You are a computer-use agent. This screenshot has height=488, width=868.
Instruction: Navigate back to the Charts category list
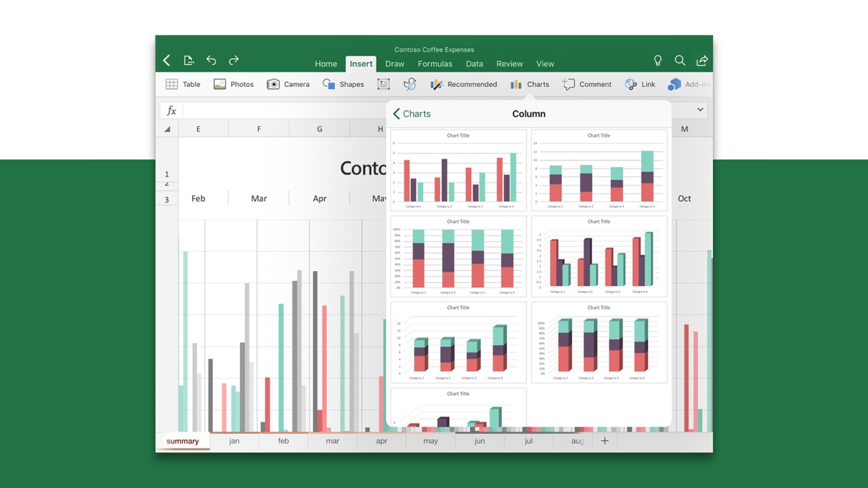click(412, 113)
